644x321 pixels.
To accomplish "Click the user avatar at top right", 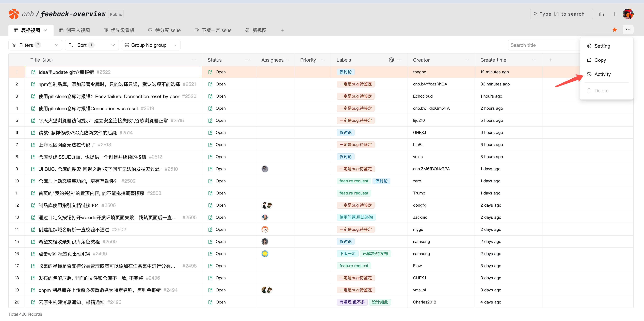I will click(628, 14).
